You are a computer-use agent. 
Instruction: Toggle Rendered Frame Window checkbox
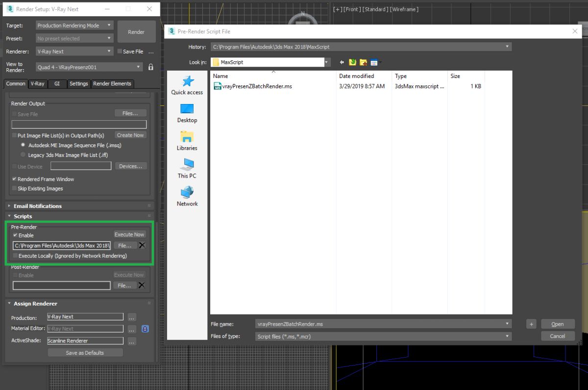point(14,179)
